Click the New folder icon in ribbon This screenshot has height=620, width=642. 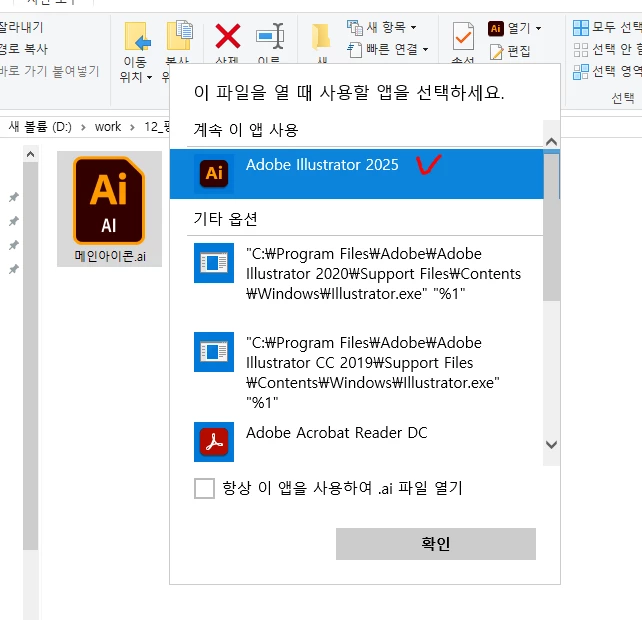coord(321,38)
